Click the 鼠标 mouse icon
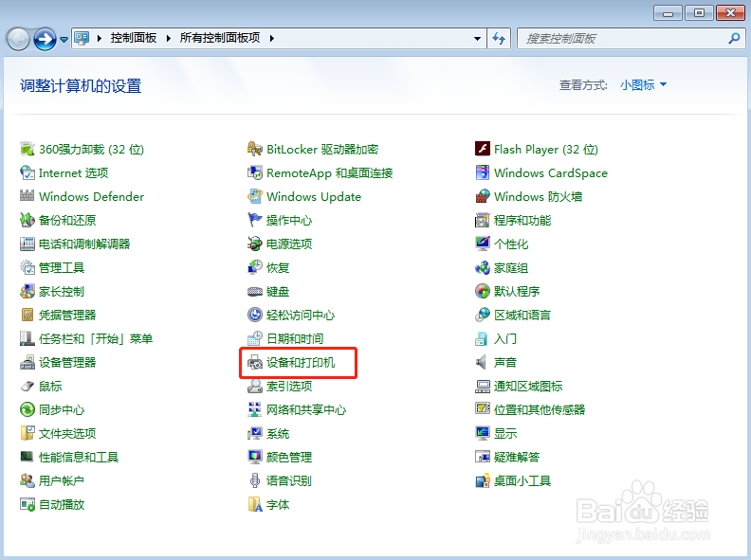The height and width of the screenshot is (560, 751). pos(27,386)
